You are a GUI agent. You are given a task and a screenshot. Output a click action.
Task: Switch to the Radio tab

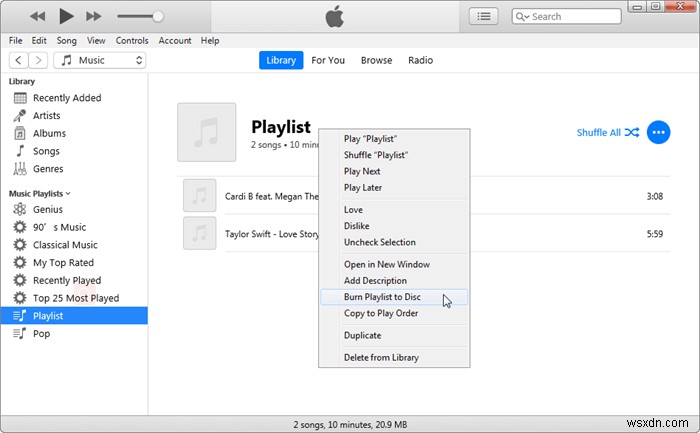[421, 60]
